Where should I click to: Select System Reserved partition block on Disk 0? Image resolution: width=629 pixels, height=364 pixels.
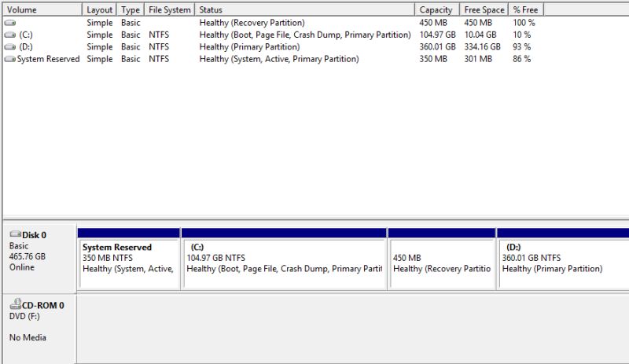129,258
